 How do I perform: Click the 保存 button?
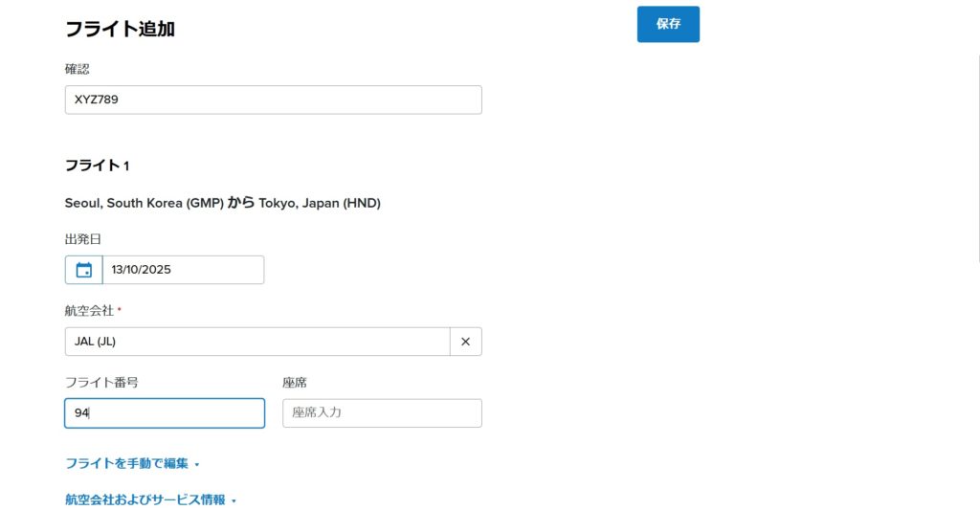668,25
